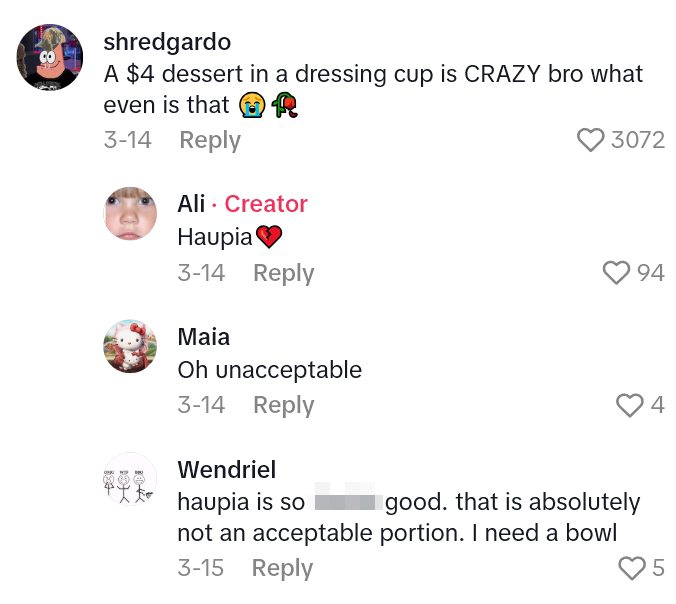Like shredgardo's comment with heart icon
Screen dimensions: 676x604
click(591, 139)
